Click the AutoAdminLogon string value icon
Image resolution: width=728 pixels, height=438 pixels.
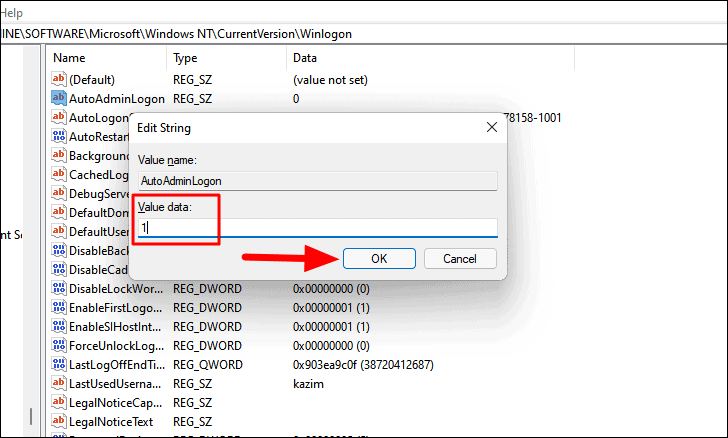(58, 98)
